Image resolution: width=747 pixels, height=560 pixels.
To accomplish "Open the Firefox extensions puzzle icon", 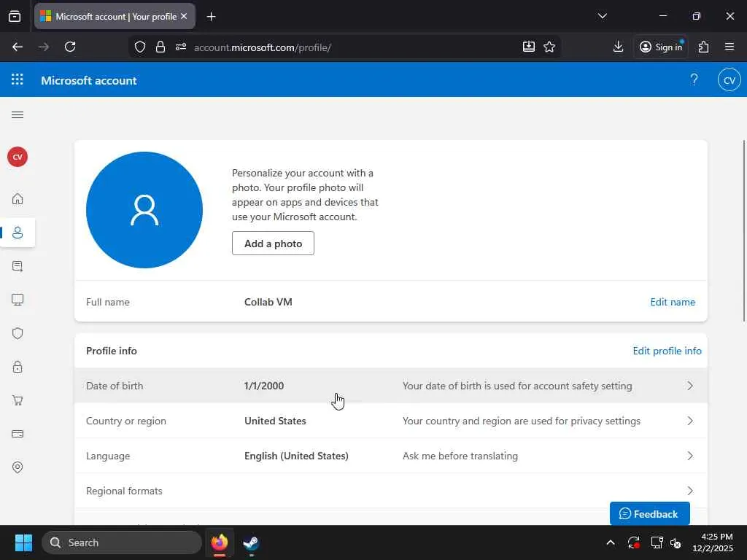I will tap(704, 47).
